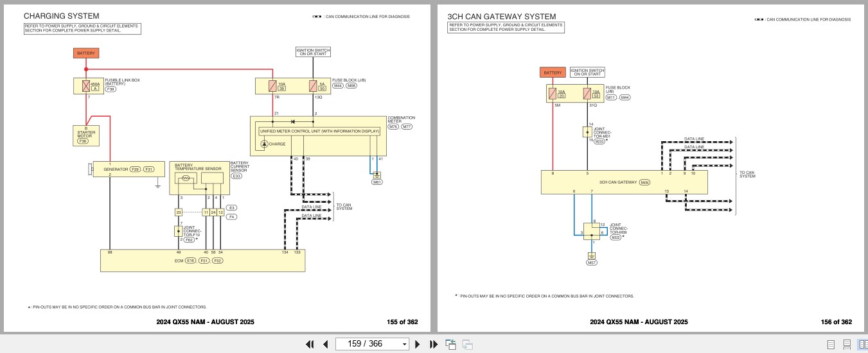868x353 pixels.
Task: Click TO CAN SYSTEM label on gateway page
Action: (x=748, y=174)
